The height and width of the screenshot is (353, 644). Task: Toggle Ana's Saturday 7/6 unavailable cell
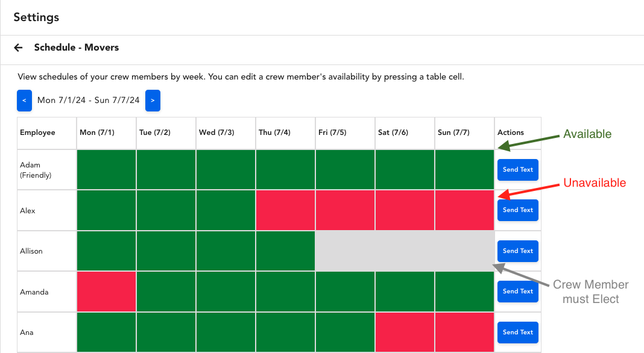click(x=405, y=332)
